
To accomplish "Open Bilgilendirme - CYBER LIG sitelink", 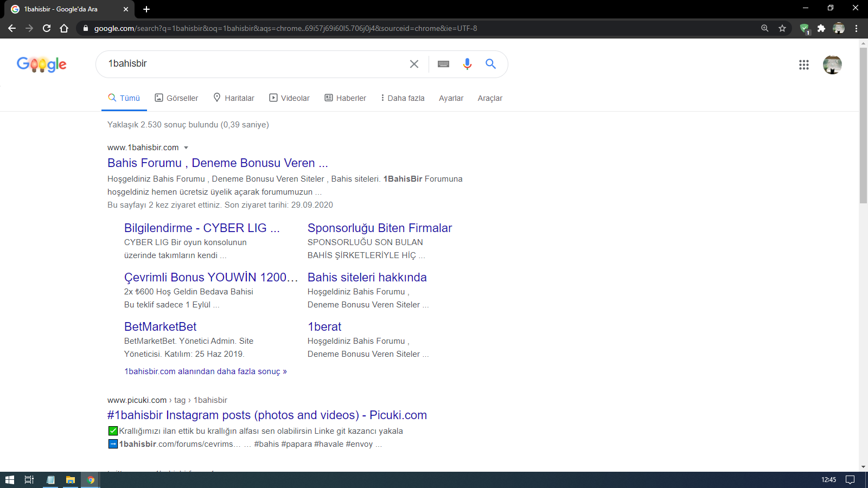I will click(202, 228).
